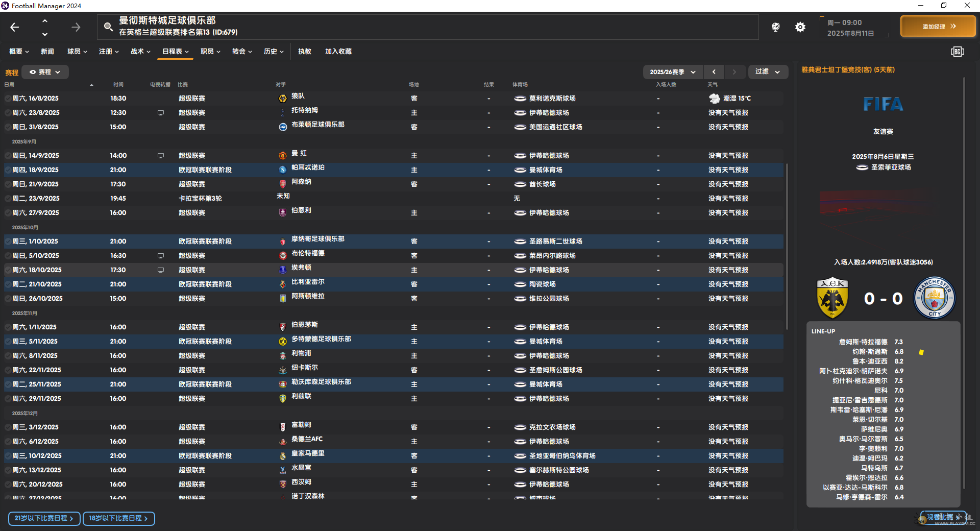Click the match panel vertical scrollbar
The image size is (980, 531).
tap(964, 283)
